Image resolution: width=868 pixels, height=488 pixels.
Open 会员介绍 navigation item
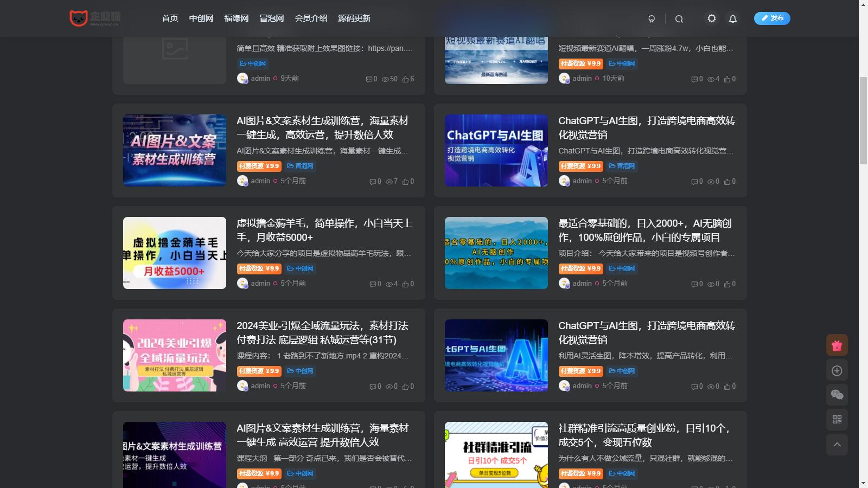pyautogui.click(x=311, y=18)
